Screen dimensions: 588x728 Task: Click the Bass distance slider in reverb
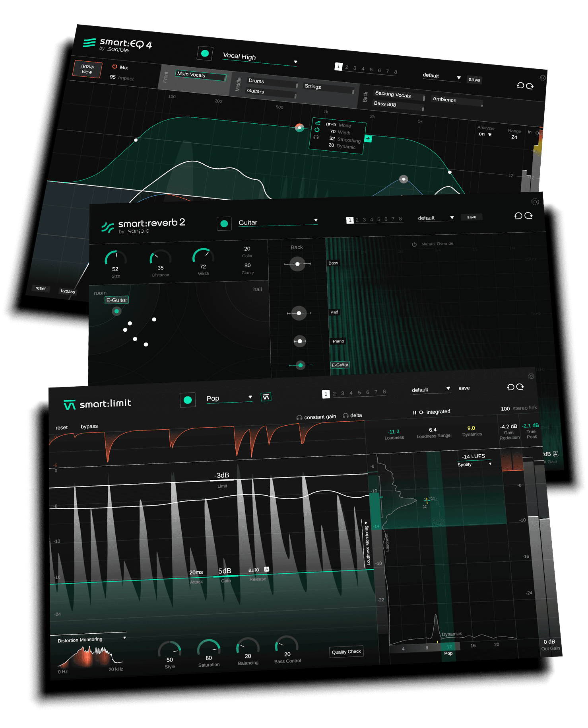coord(297,264)
